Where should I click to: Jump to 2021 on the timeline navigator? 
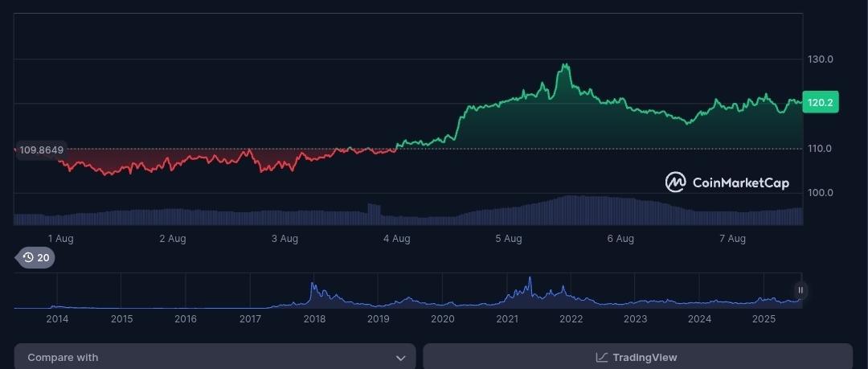point(506,319)
